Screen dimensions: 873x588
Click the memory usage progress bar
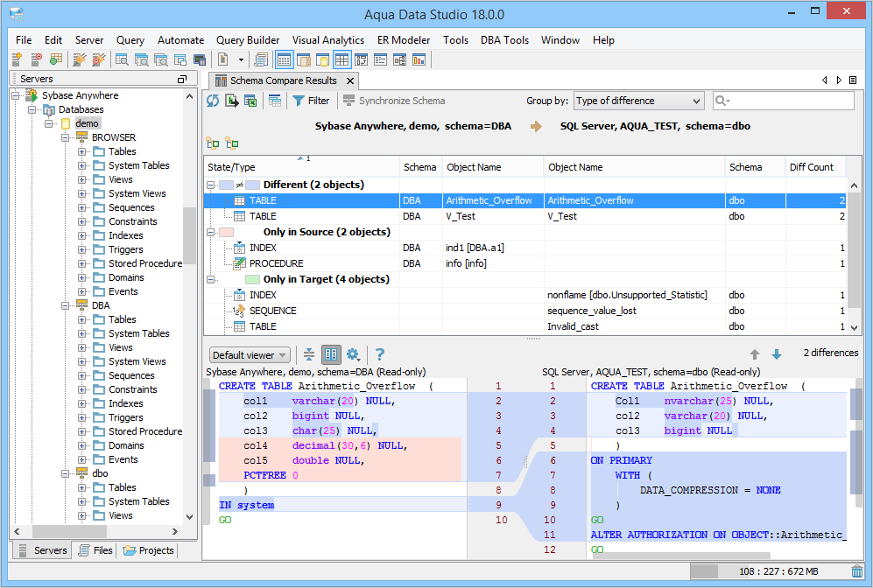coord(770,571)
